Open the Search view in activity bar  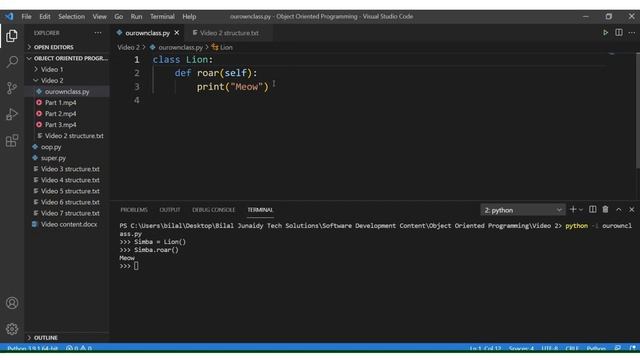pyautogui.click(x=12, y=62)
